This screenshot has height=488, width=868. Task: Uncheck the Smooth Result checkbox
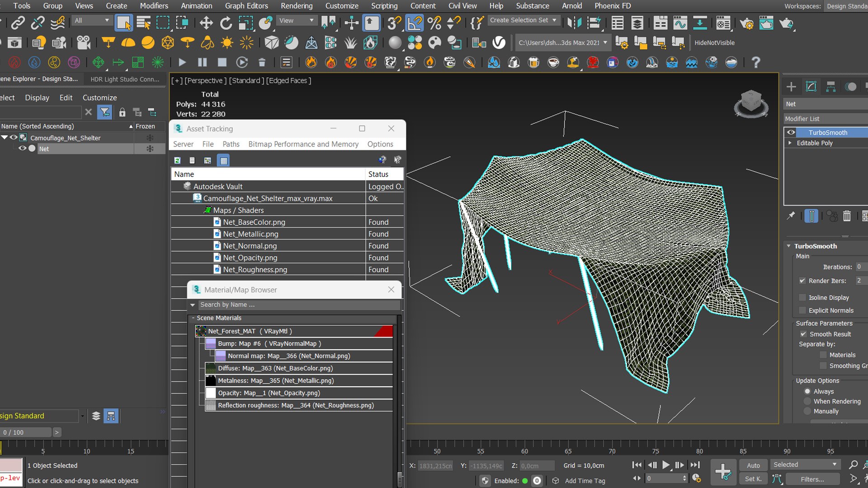tap(803, 334)
